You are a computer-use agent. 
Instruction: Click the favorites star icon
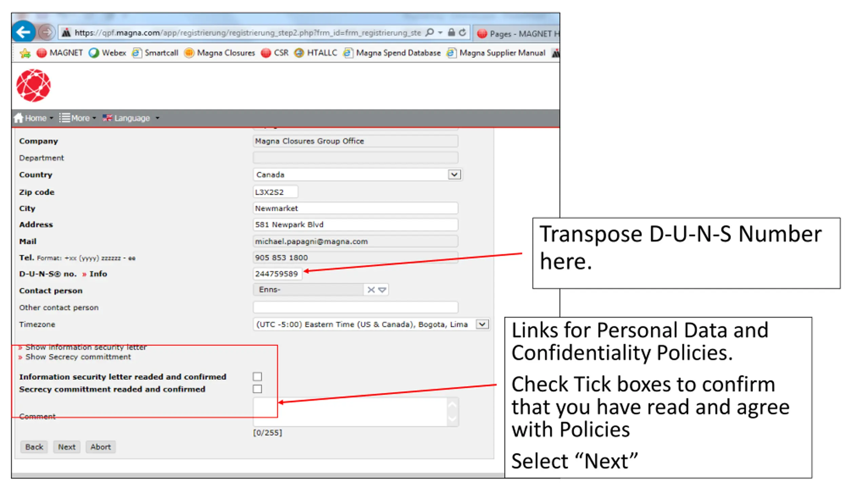click(25, 53)
